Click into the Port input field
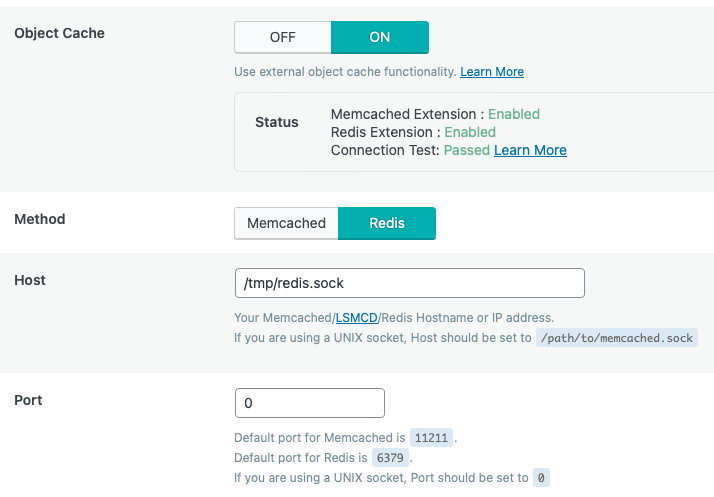 [309, 403]
